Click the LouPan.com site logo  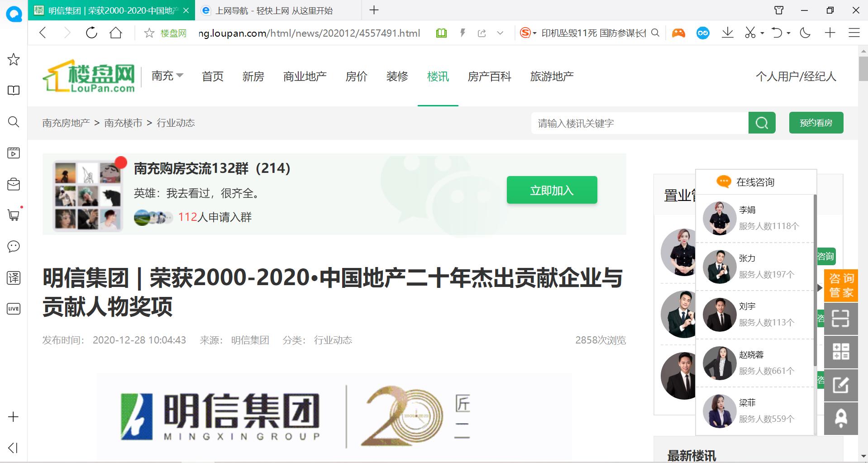(89, 76)
